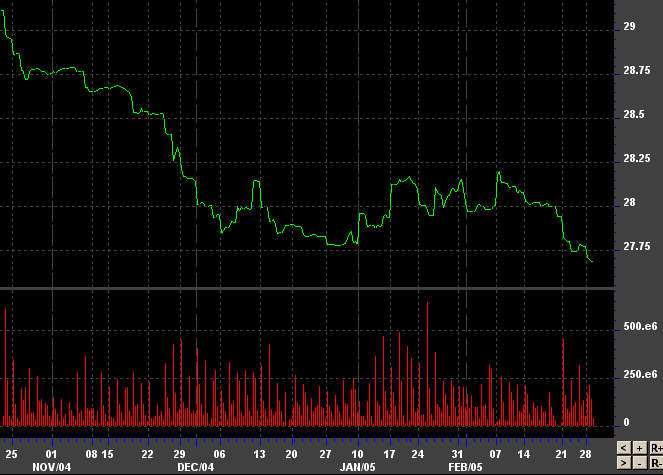Click the last date tick labeled 28
The width and height of the screenshot is (663, 475).
pyautogui.click(x=586, y=453)
